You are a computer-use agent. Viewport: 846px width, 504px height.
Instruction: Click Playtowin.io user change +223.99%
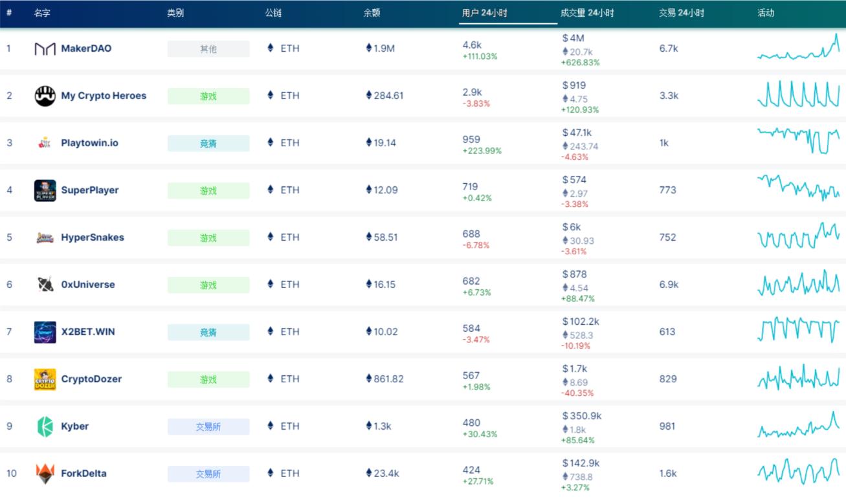(482, 151)
